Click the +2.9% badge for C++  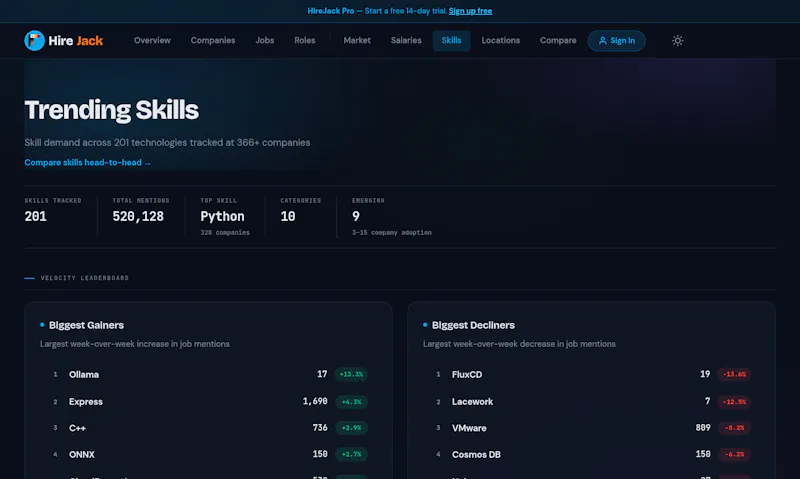(351, 428)
